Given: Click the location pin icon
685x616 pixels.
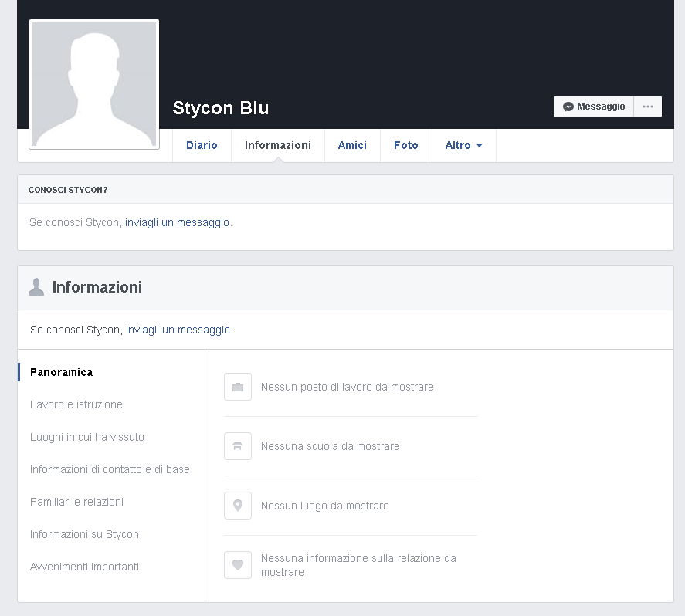Looking at the screenshot, I should click(x=238, y=506).
